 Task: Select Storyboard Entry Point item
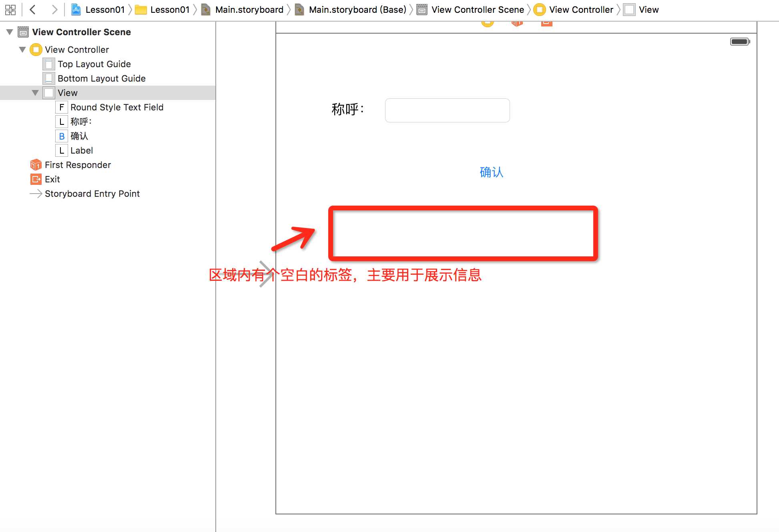click(92, 194)
